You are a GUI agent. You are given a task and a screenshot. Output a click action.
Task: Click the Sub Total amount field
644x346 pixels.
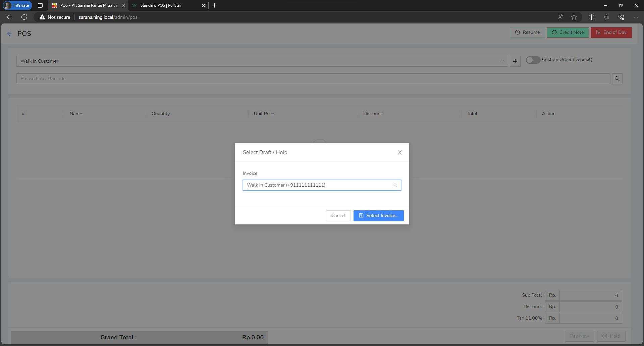coord(590,295)
